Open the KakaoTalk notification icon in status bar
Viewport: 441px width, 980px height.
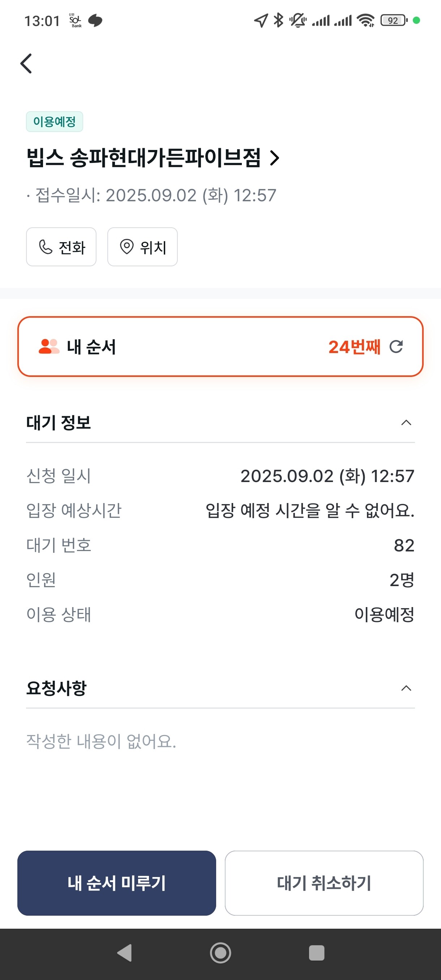click(x=95, y=21)
